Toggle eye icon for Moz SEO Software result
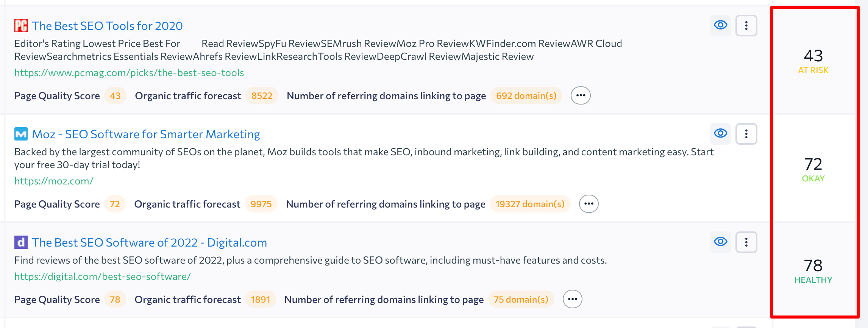 720,134
